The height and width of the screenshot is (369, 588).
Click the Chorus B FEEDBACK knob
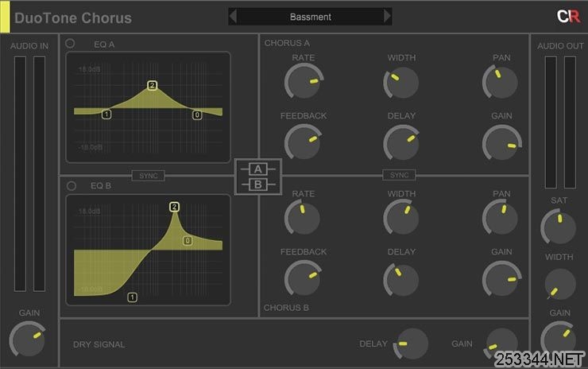click(303, 278)
